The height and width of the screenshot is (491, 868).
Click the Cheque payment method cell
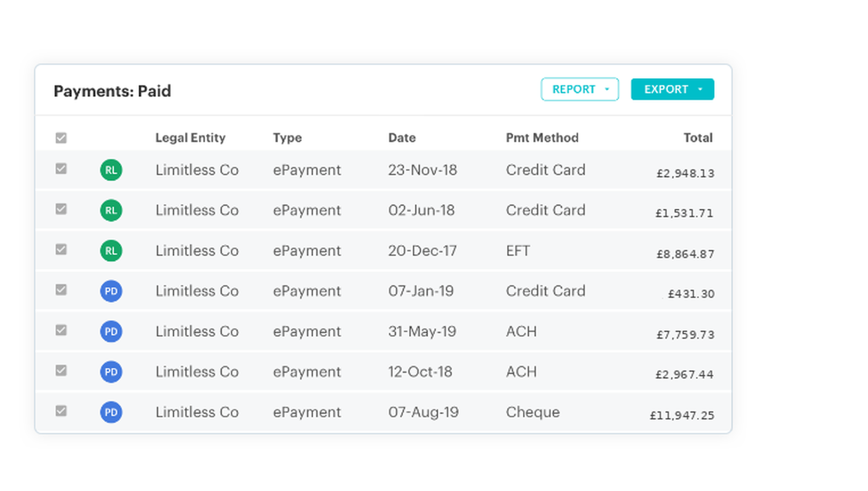[533, 412]
